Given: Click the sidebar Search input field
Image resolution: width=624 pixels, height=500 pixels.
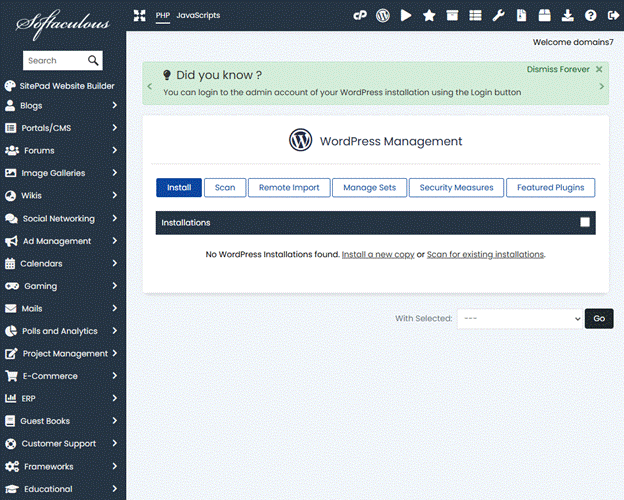Looking at the screenshot, I should pos(55,61).
